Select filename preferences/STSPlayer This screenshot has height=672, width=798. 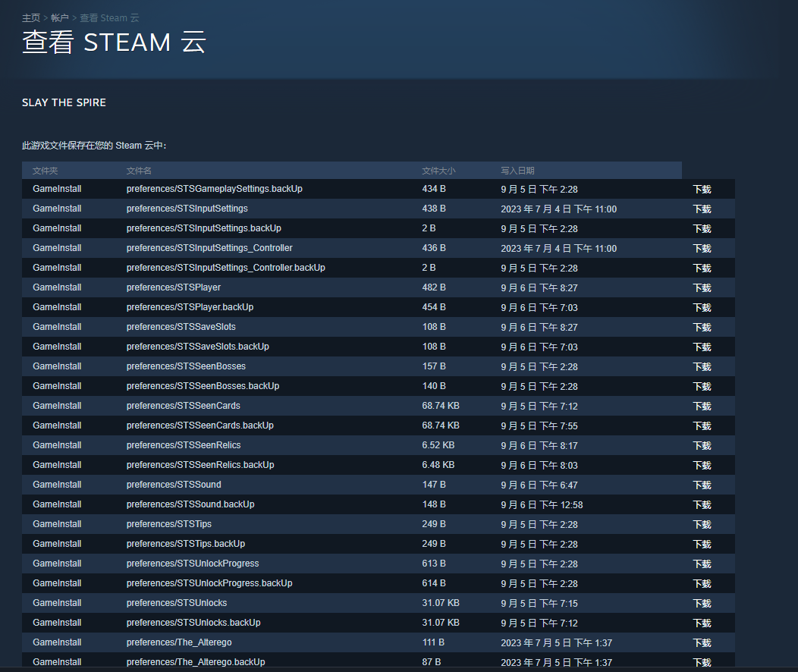(174, 287)
